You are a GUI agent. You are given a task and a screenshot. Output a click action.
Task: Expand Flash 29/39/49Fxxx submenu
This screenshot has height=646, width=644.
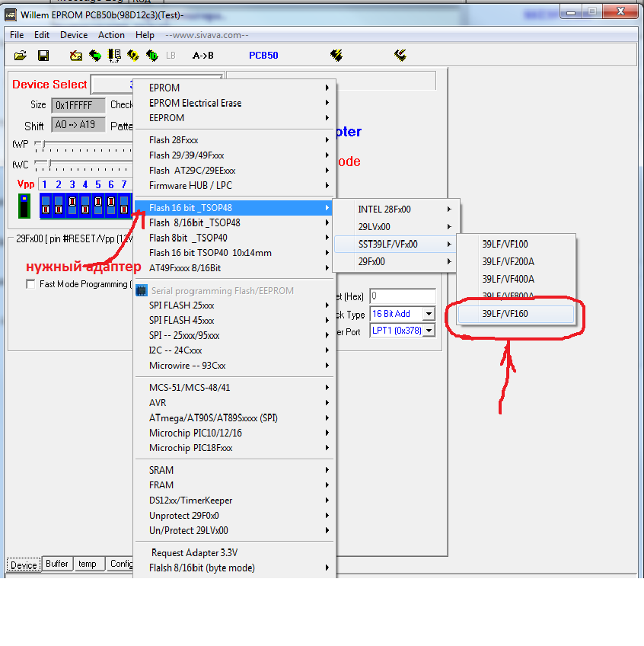tap(235, 155)
